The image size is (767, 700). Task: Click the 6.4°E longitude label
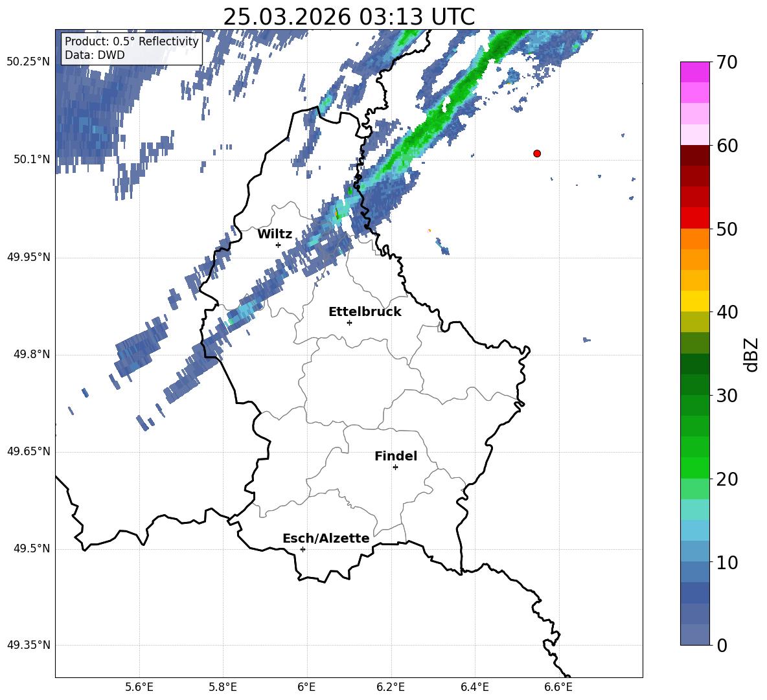pos(474,687)
